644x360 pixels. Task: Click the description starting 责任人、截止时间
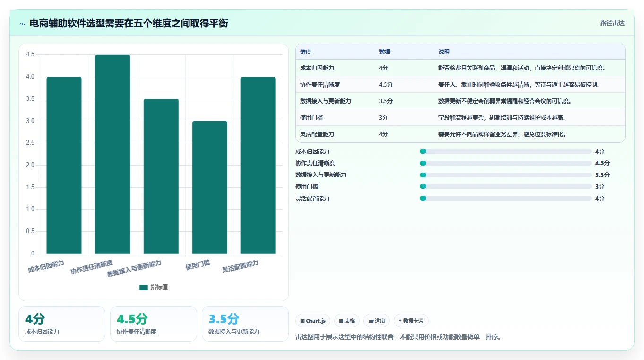coord(519,85)
